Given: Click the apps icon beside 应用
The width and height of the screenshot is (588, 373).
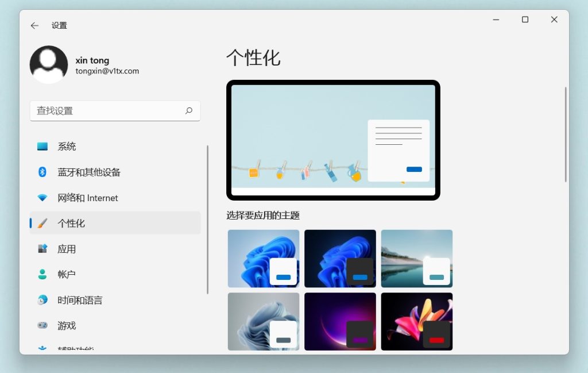Looking at the screenshot, I should 42,249.
